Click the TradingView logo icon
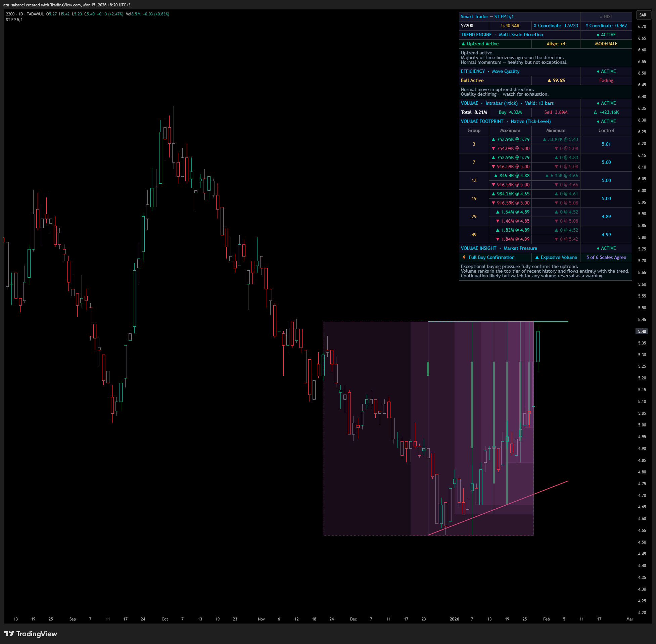The width and height of the screenshot is (656, 644). pos(9,634)
